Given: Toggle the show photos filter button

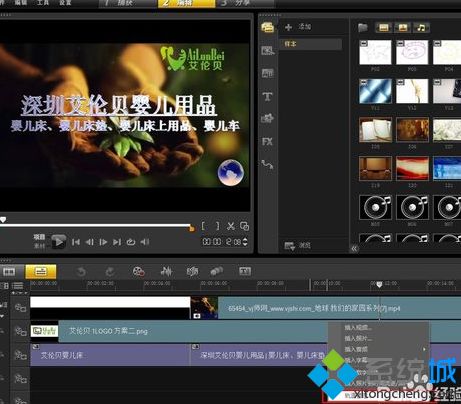Looking at the screenshot, I should click(x=402, y=28).
